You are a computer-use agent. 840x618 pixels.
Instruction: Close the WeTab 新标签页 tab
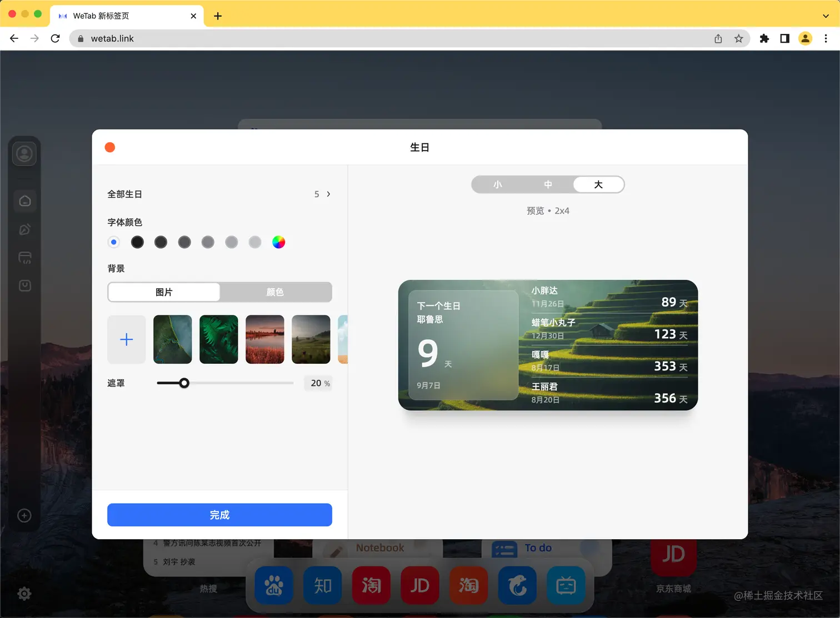pyautogui.click(x=193, y=16)
